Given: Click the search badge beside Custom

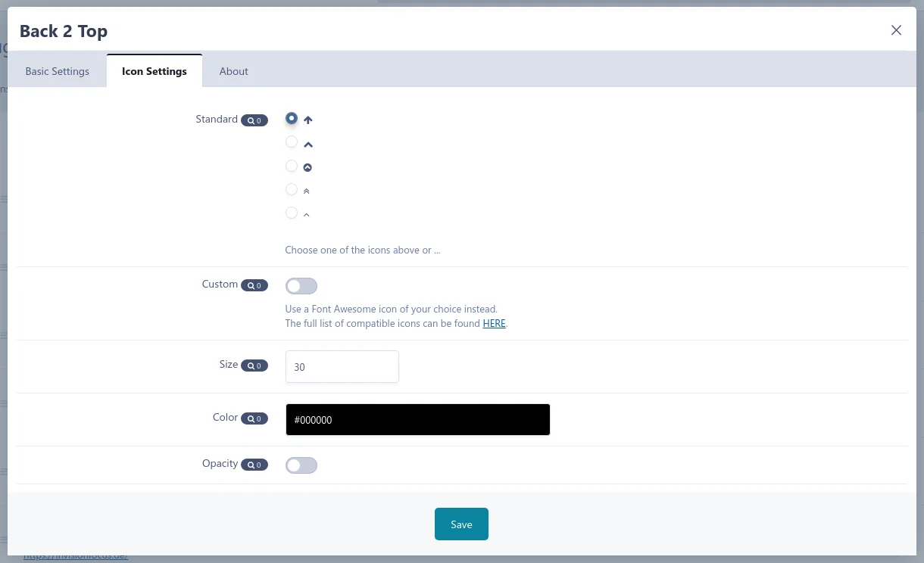Looking at the screenshot, I should [254, 285].
